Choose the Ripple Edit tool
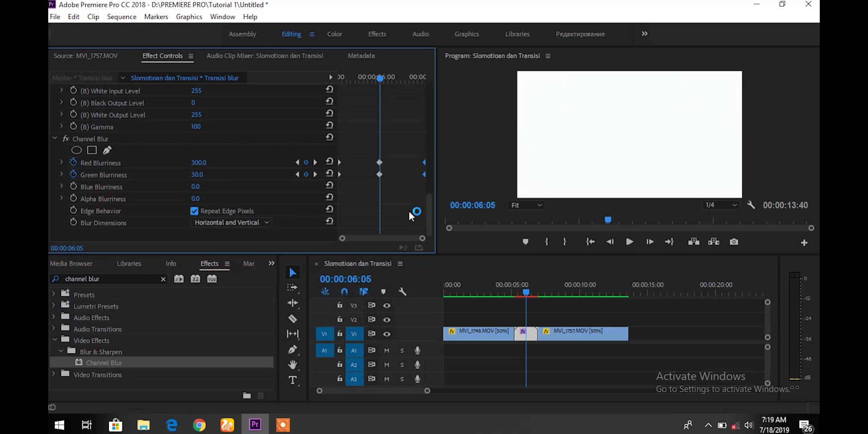This screenshot has height=434, width=868. [x=293, y=303]
